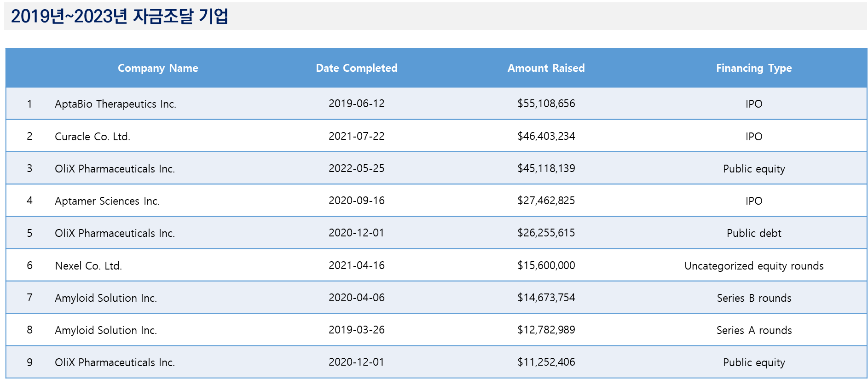Select 'OliX Pharmaceuticals Inc.' dated 2022-05-25

115,169
